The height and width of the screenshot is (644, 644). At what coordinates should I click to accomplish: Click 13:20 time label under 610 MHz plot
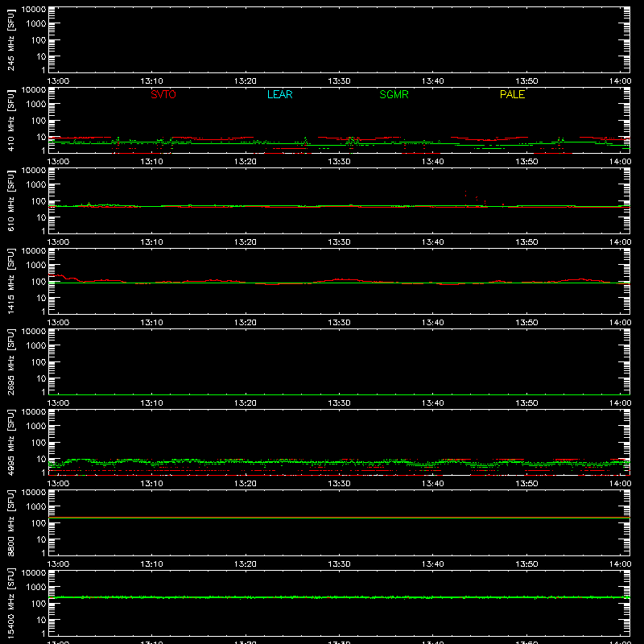(246, 242)
